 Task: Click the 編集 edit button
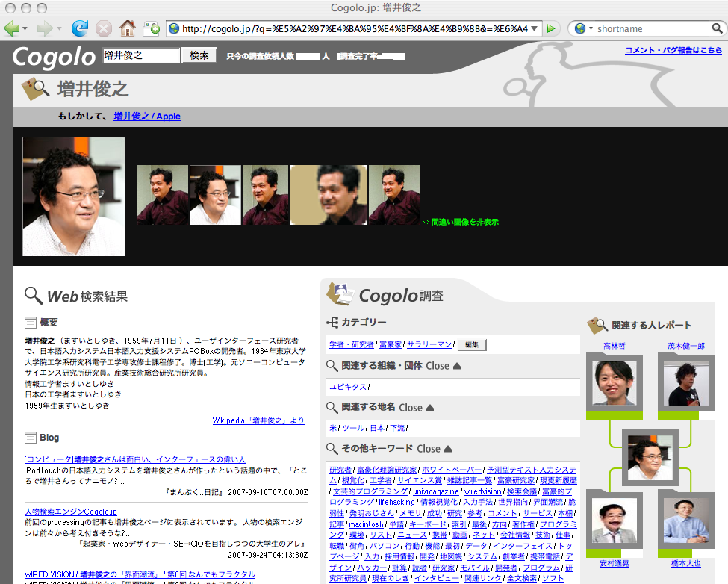(x=472, y=345)
